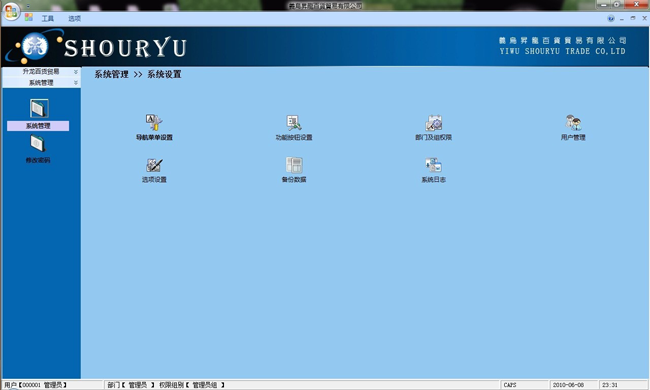Image resolution: width=650 pixels, height=390 pixels.
Task: Click the round application orb button
Action: pyautogui.click(x=11, y=11)
